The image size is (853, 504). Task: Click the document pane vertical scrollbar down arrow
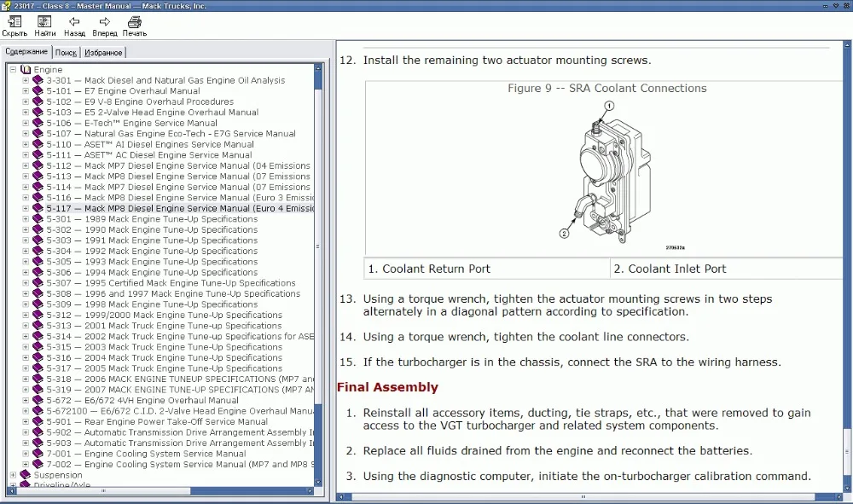(848, 489)
